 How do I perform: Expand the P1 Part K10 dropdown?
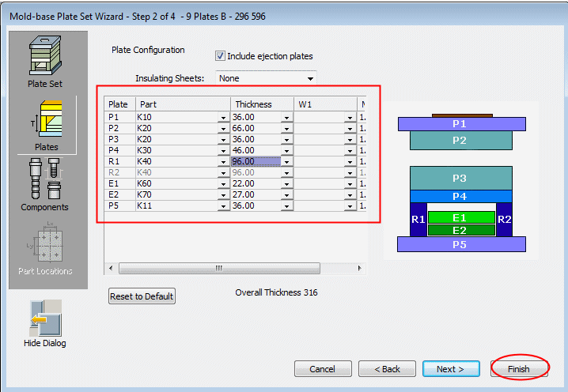tap(223, 118)
